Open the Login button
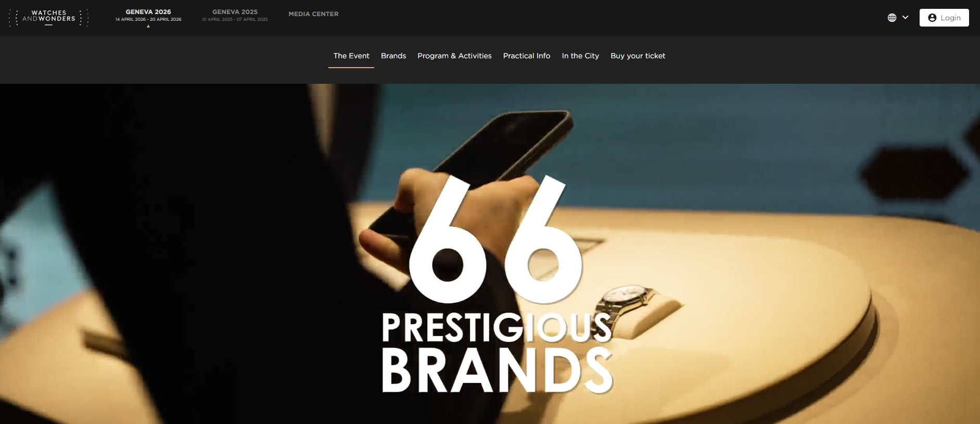 tap(944, 18)
